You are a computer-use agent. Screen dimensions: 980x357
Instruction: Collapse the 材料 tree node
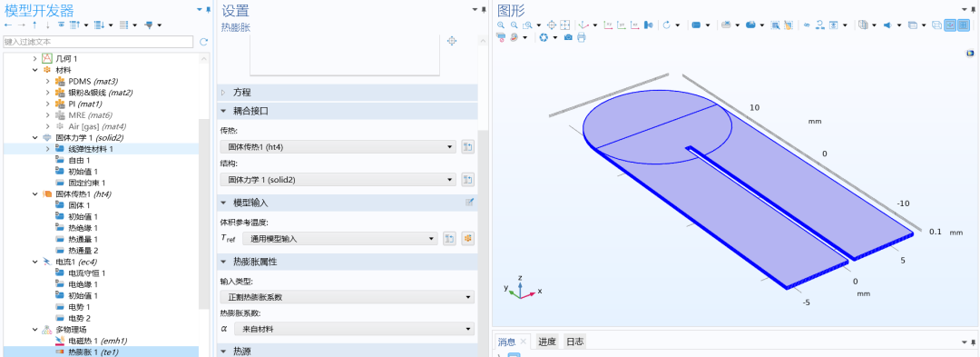35,69
